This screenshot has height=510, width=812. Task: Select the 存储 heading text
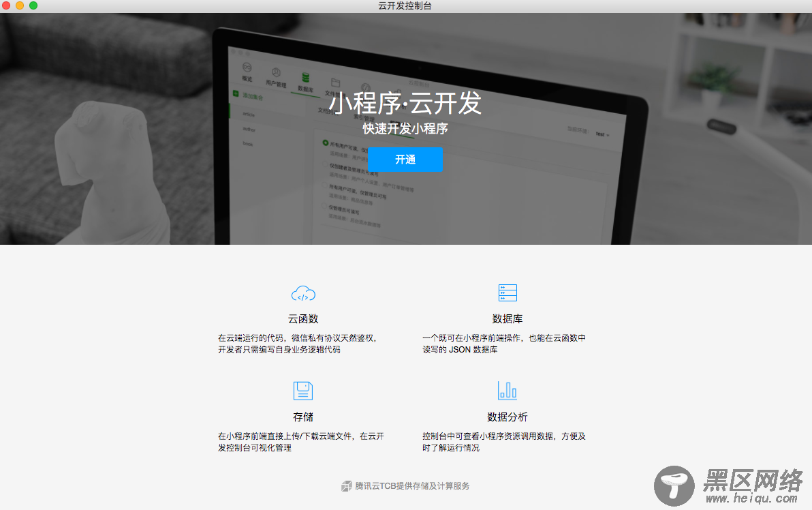click(303, 417)
